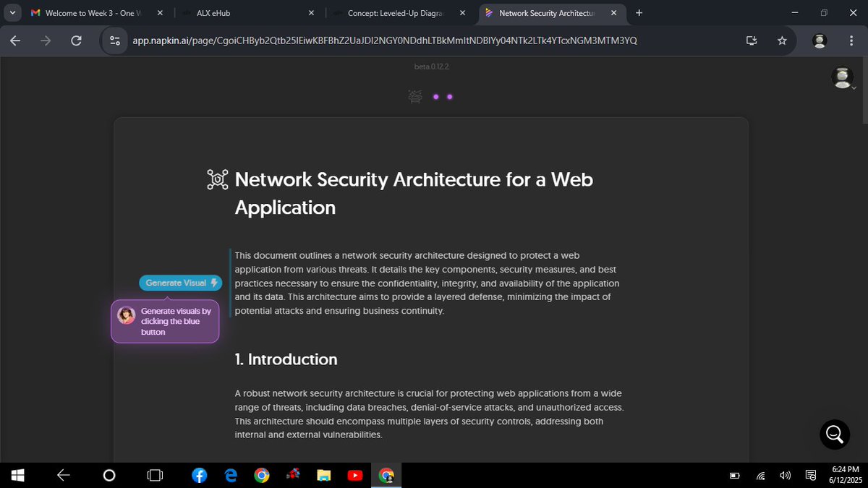Viewport: 868px width, 488px height.
Task: Open the volume control in the system tray
Action: (x=785, y=476)
